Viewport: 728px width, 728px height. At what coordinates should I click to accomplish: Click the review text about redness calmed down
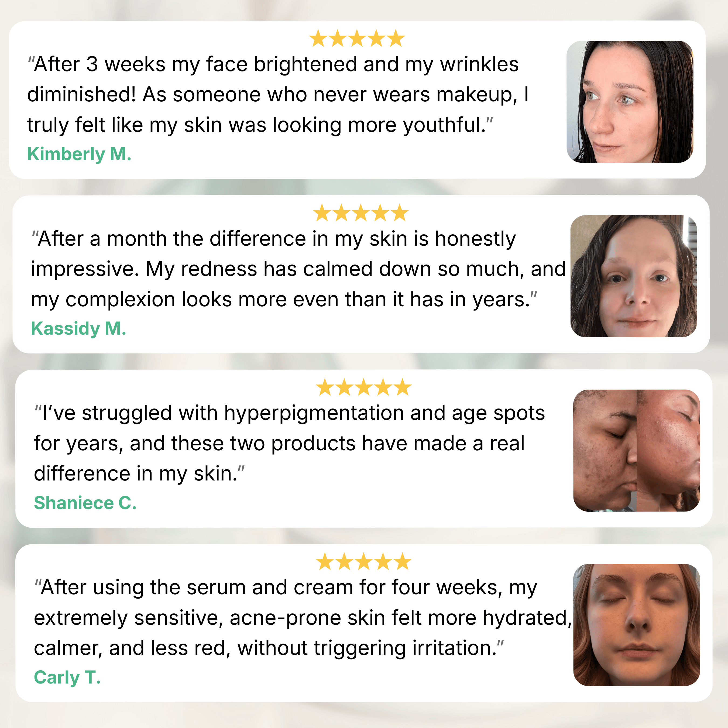tap(298, 269)
